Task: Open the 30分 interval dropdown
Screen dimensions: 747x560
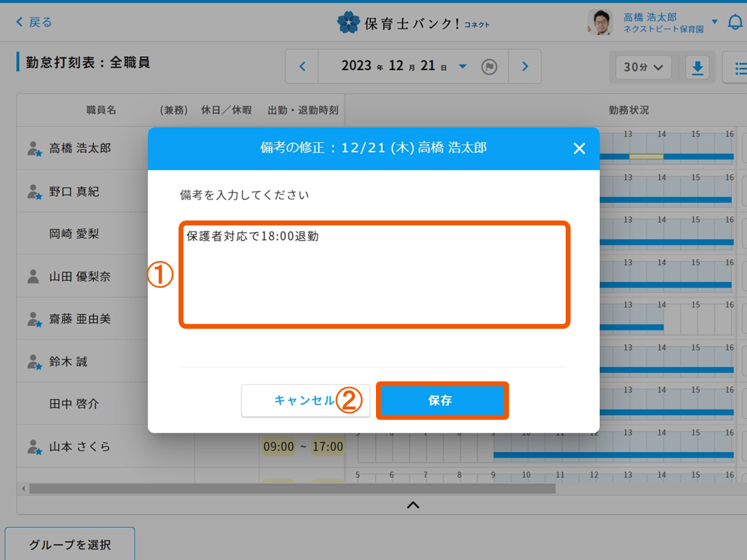Action: click(642, 68)
